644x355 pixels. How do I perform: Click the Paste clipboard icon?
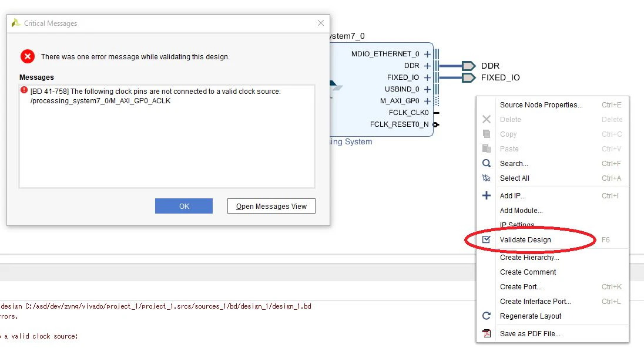click(487, 149)
